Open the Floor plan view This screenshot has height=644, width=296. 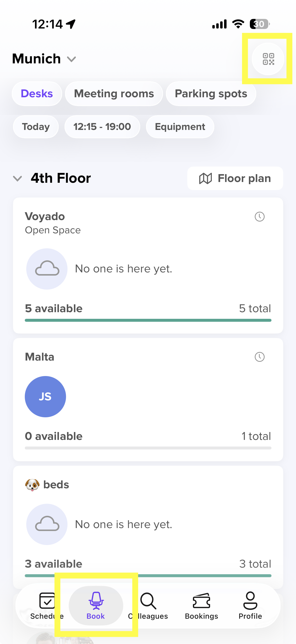point(235,179)
